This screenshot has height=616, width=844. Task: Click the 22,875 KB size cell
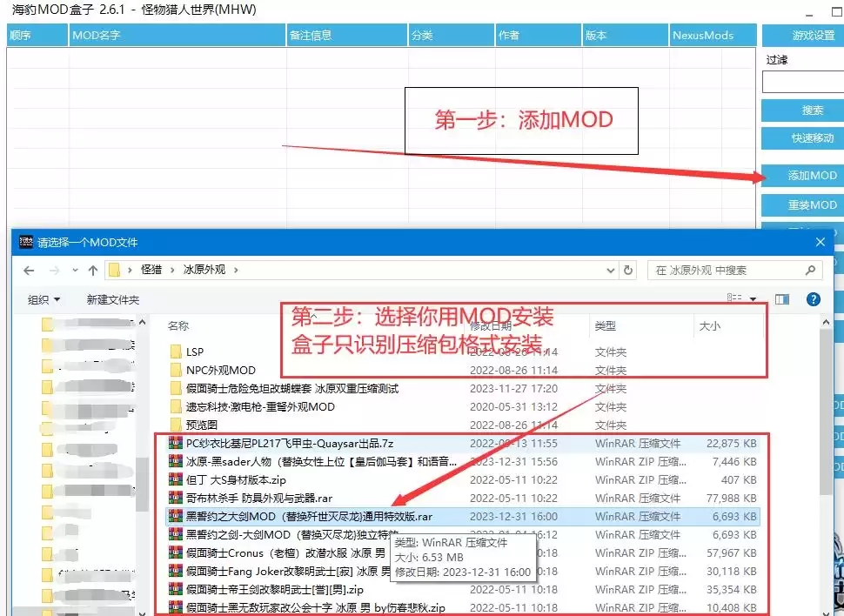pyautogui.click(x=732, y=444)
